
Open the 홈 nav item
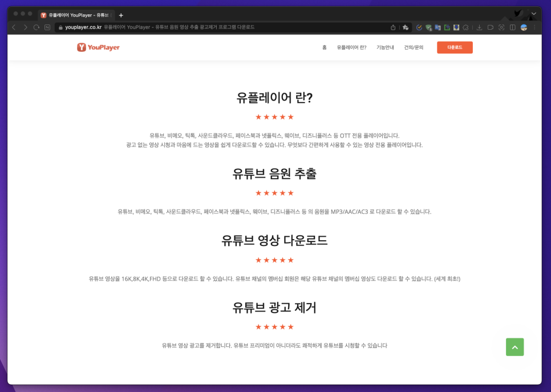tap(325, 47)
